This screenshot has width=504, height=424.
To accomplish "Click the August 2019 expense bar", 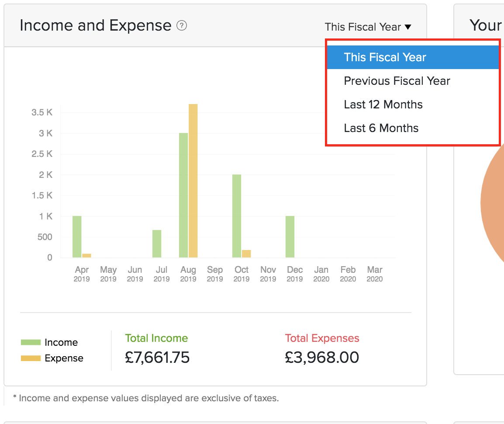I will 193,181.
